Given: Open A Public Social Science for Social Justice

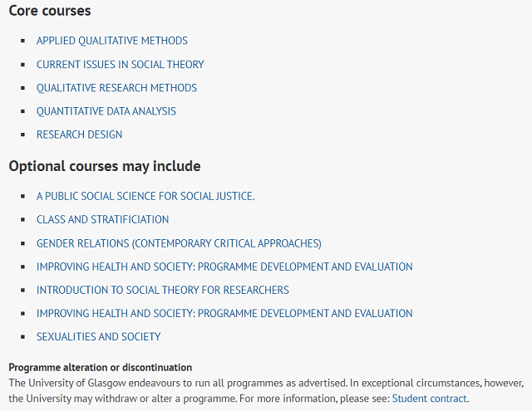Looking at the screenshot, I should tap(145, 196).
